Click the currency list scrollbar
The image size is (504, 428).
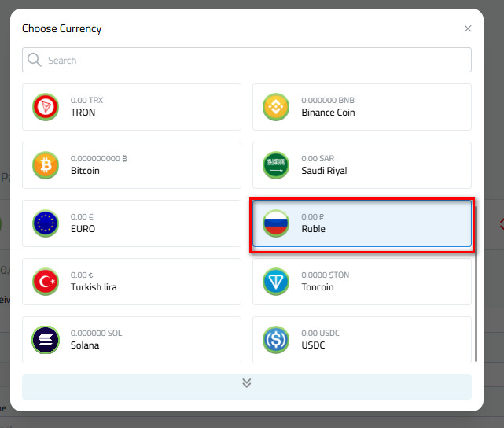476,283
